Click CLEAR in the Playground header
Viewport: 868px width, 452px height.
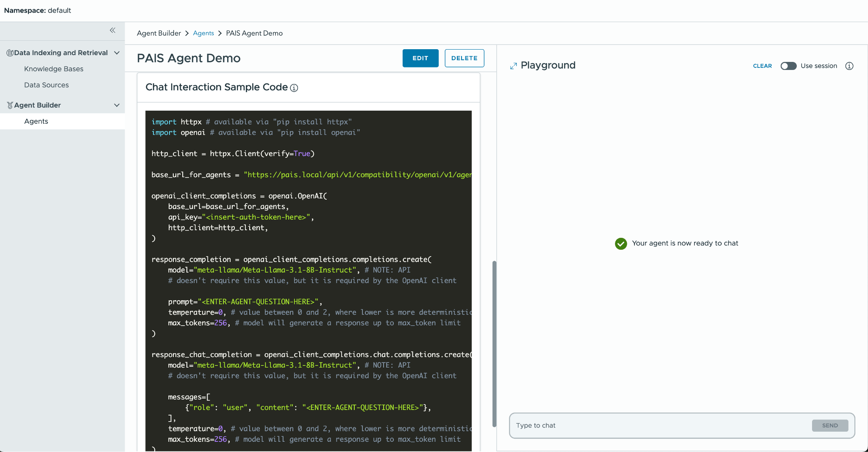pyautogui.click(x=762, y=66)
